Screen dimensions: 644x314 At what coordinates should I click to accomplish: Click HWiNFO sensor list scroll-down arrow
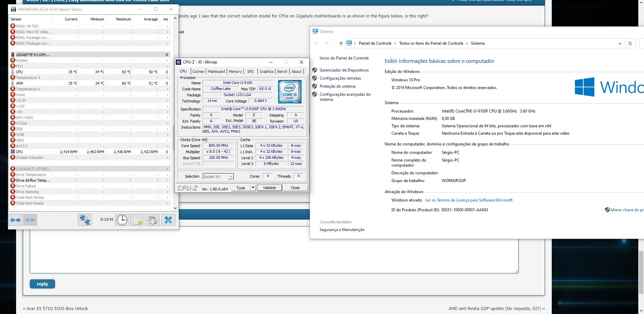[x=175, y=208]
